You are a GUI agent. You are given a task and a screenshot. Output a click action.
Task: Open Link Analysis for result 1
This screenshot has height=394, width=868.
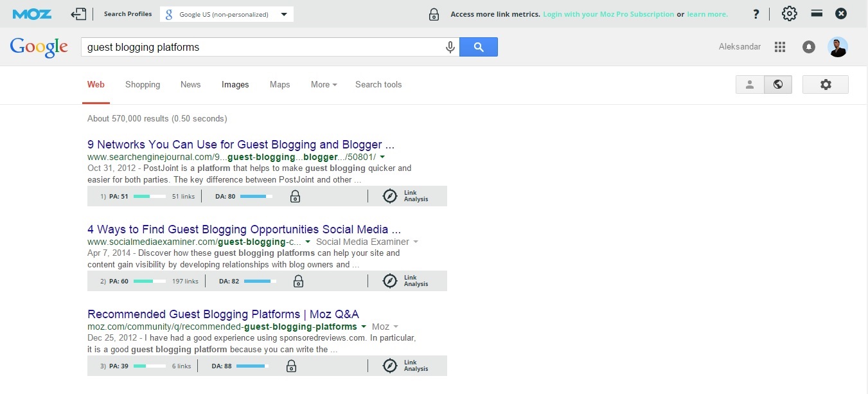coord(405,196)
